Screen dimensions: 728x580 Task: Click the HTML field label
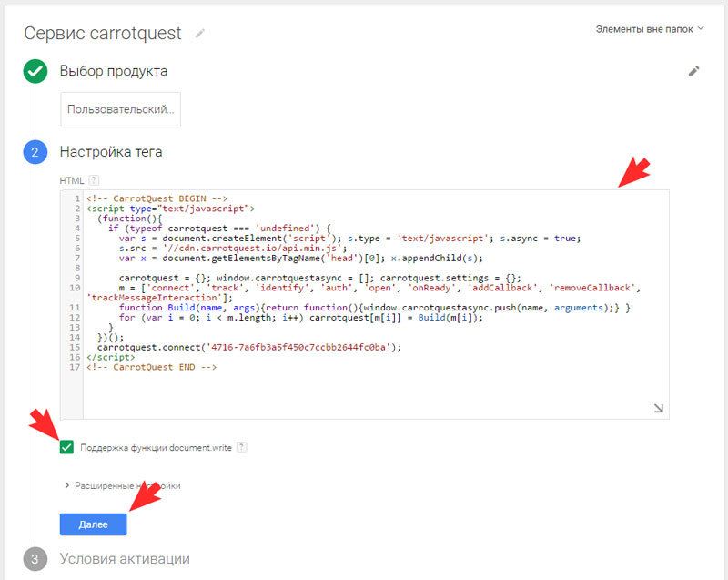72,180
